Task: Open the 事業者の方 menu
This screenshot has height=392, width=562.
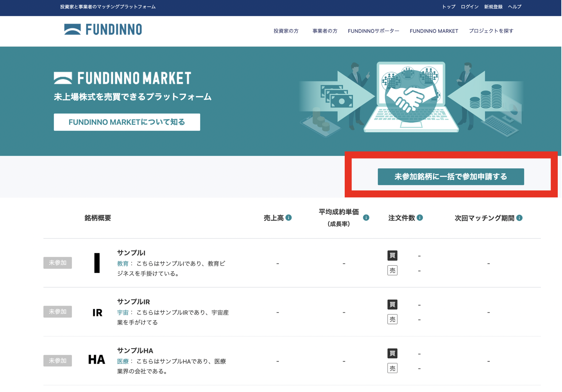Action: point(325,31)
